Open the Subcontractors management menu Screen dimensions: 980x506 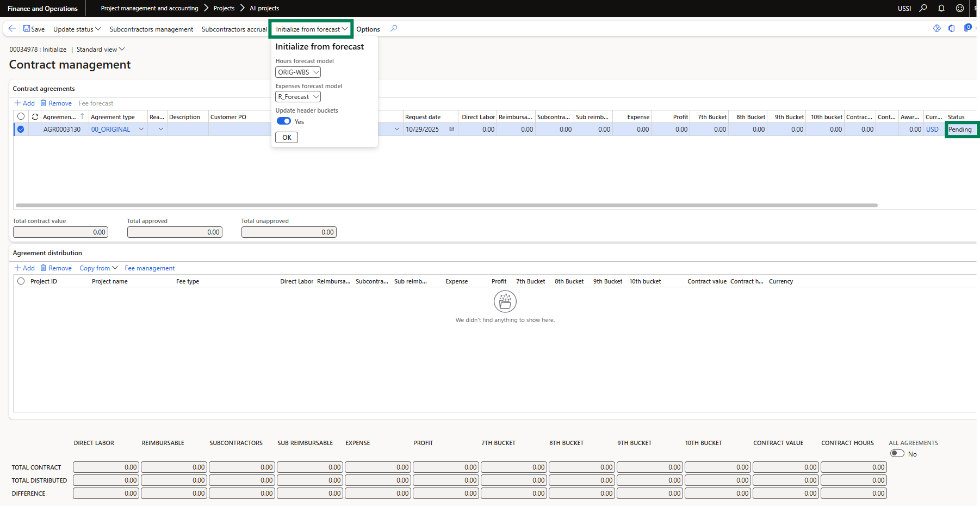[x=151, y=29]
